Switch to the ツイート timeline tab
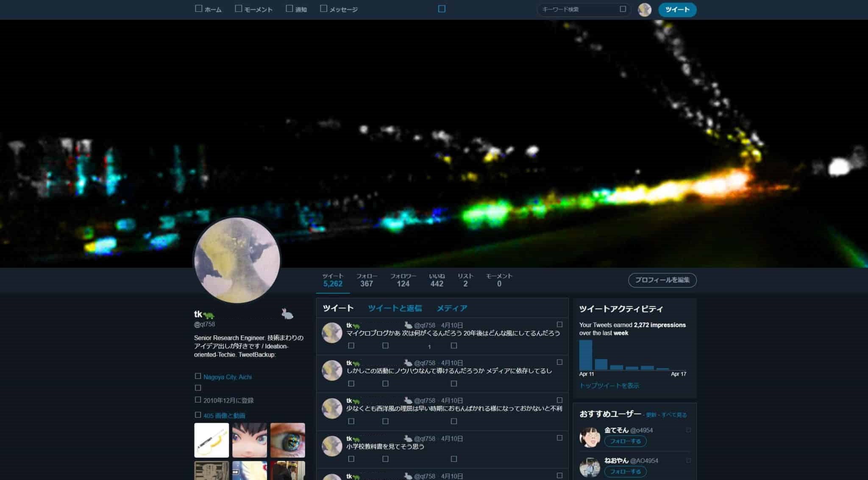This screenshot has width=868, height=480. (338, 308)
